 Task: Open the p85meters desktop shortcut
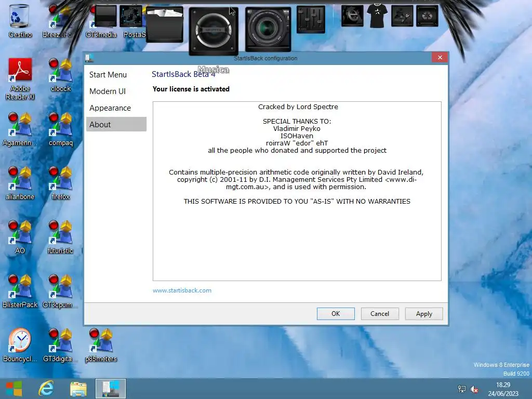pyautogui.click(x=101, y=345)
